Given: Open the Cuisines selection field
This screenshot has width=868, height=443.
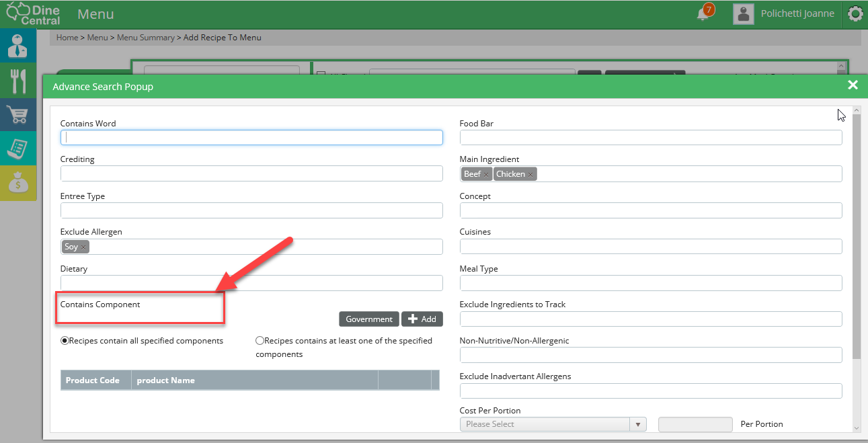Looking at the screenshot, I should coord(650,247).
